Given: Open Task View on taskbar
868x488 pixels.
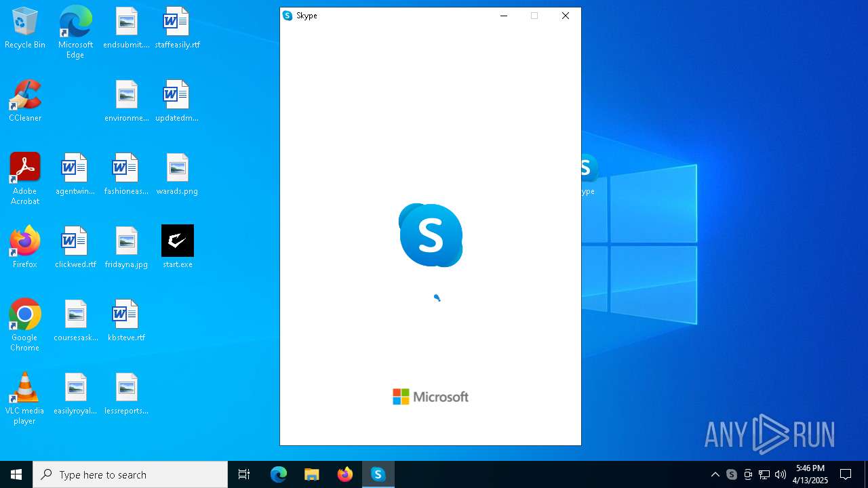Looking at the screenshot, I should click(244, 474).
